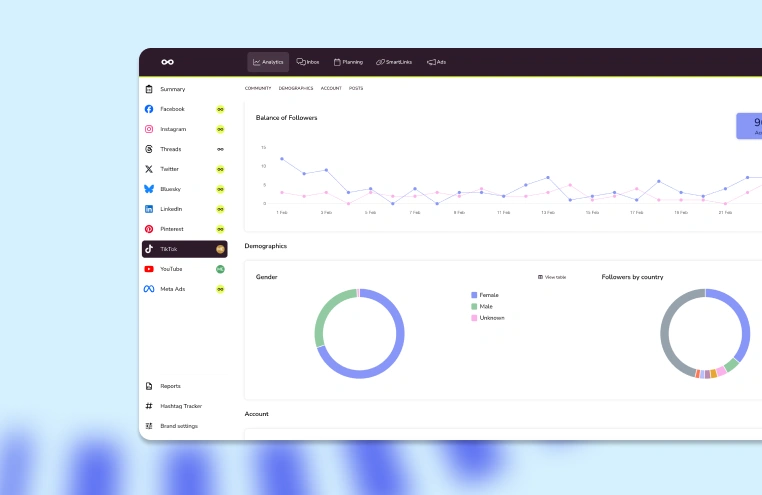Open the Hashtag Tracker icon
Screen dimensions: 762x495
coord(149,406)
